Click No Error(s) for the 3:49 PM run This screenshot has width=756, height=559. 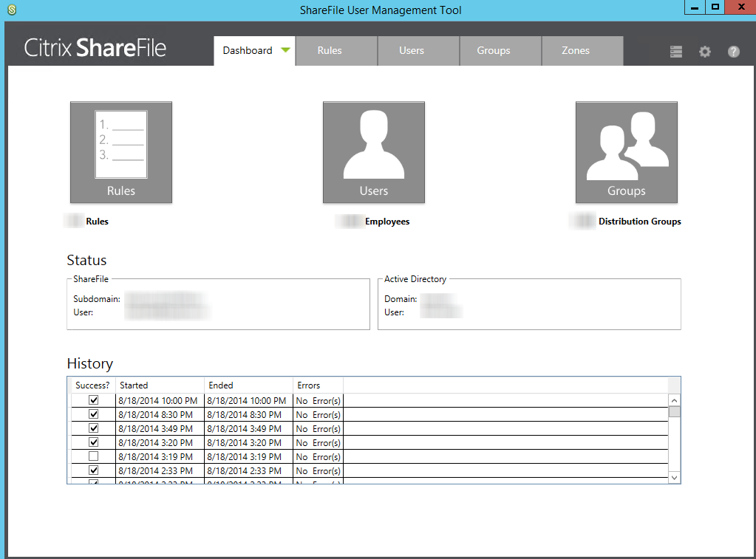point(319,428)
